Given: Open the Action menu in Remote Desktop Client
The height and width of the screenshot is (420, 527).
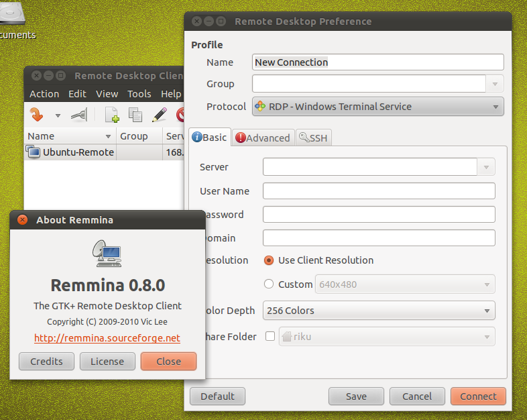Looking at the screenshot, I should [x=44, y=94].
